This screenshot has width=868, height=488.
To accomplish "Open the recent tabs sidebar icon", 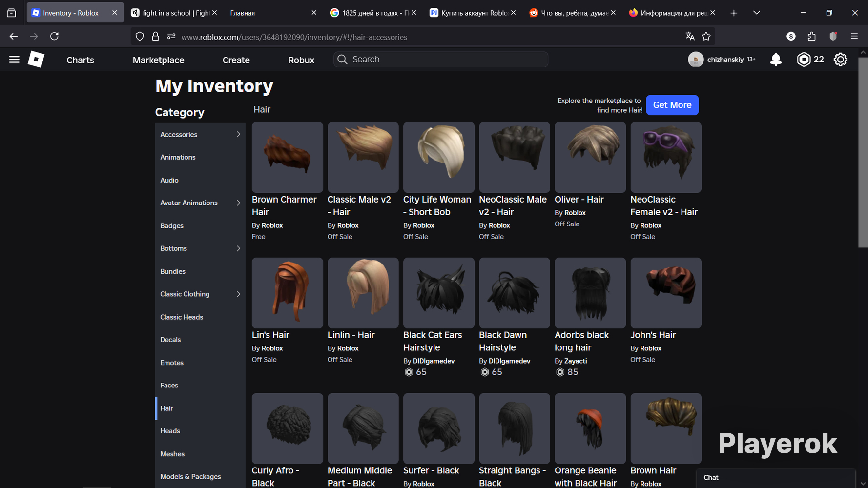I will [11, 13].
